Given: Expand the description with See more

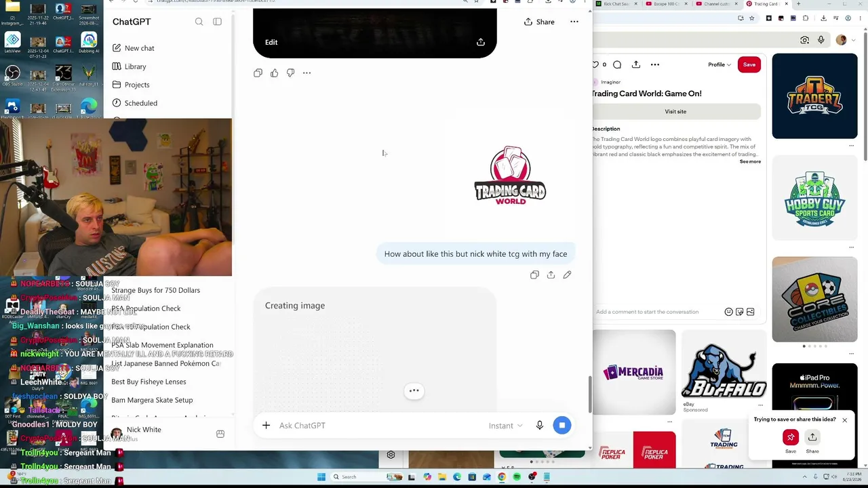Looking at the screenshot, I should point(750,161).
